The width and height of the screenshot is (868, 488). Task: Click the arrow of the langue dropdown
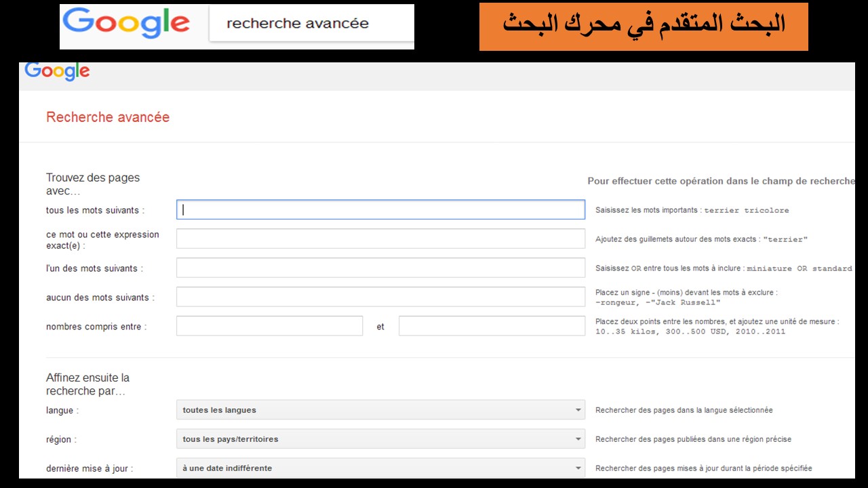pyautogui.click(x=578, y=410)
